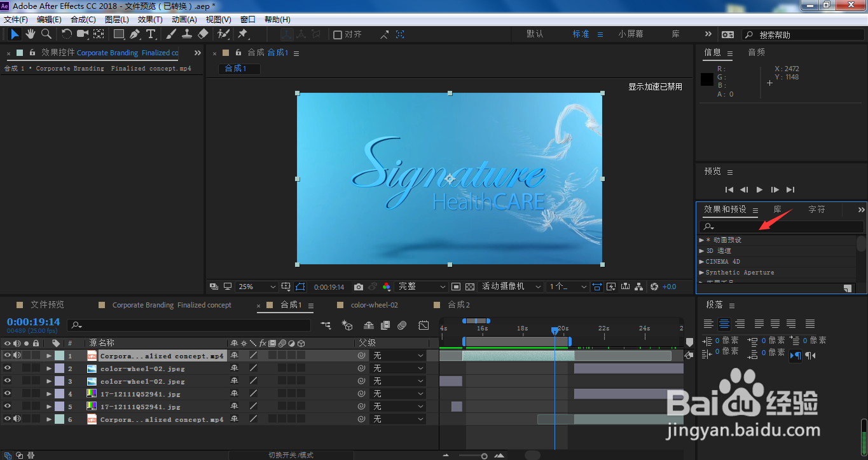This screenshot has width=868, height=460.
Task: Select the Rotation tool
Action: (x=67, y=34)
